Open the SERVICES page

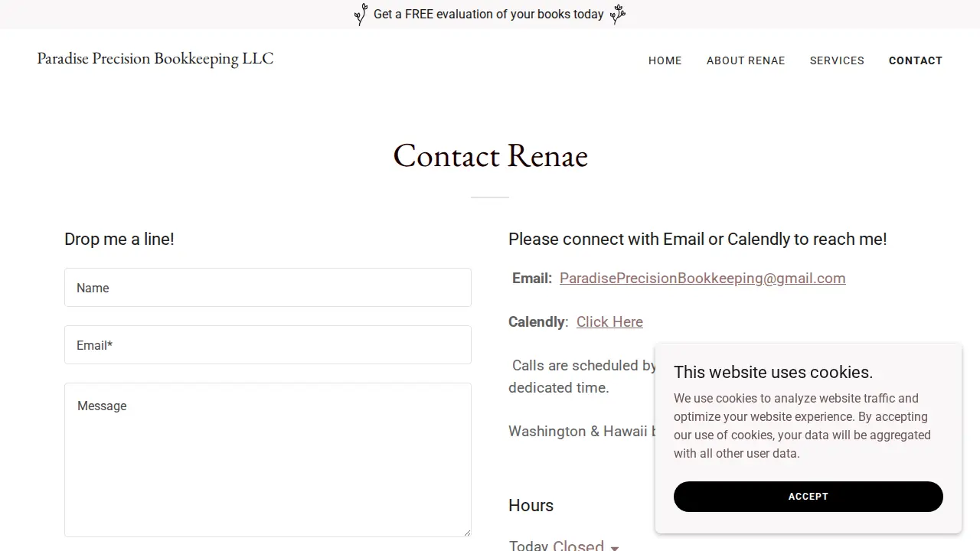pos(837,60)
